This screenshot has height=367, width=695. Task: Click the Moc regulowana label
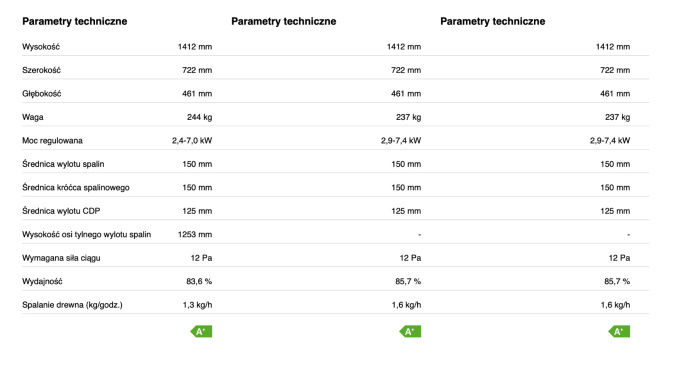52,141
